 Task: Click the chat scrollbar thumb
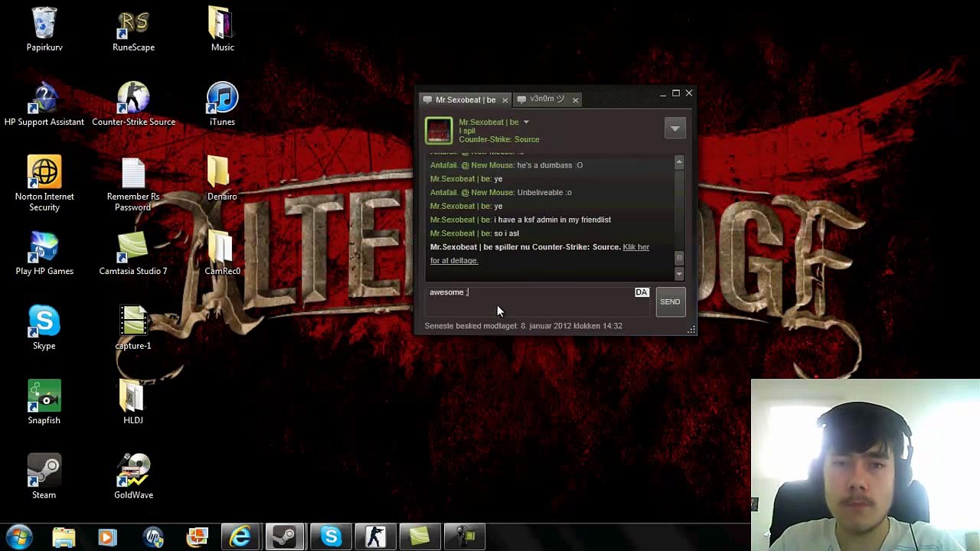pyautogui.click(x=679, y=258)
